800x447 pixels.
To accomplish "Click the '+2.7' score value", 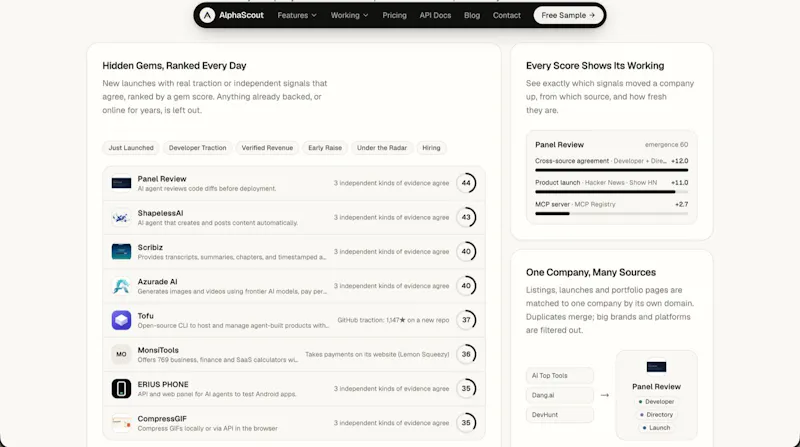I will pyautogui.click(x=682, y=204).
